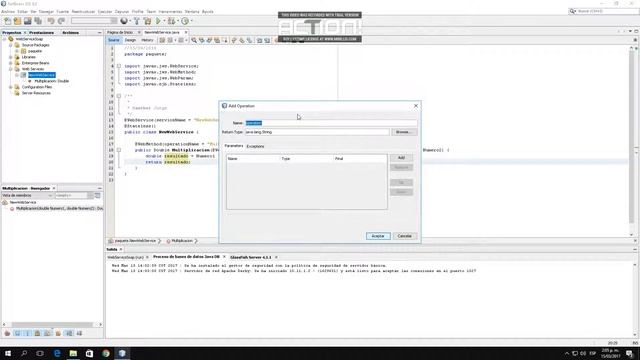Image resolution: width=640 pixels, height=360 pixels.
Task: Click the magnifier Find Selection icon in editor toolbar
Action: [x=194, y=40]
